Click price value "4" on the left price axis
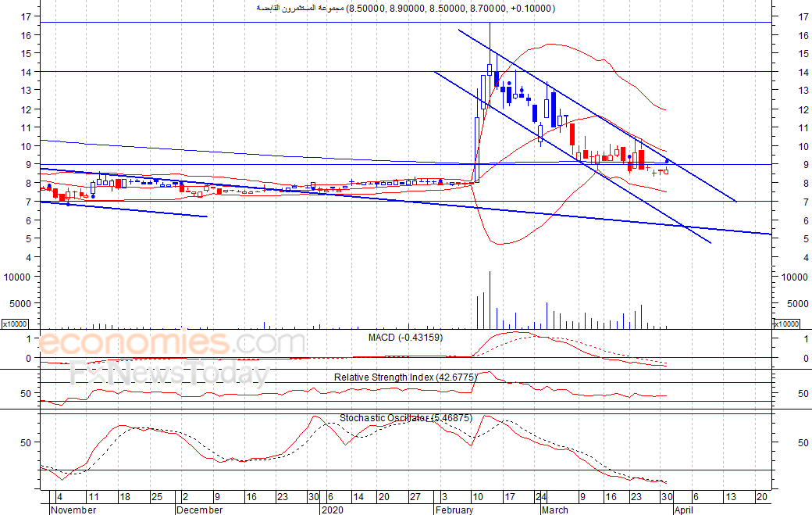Screen dimensions: 812x515 coord(29,258)
